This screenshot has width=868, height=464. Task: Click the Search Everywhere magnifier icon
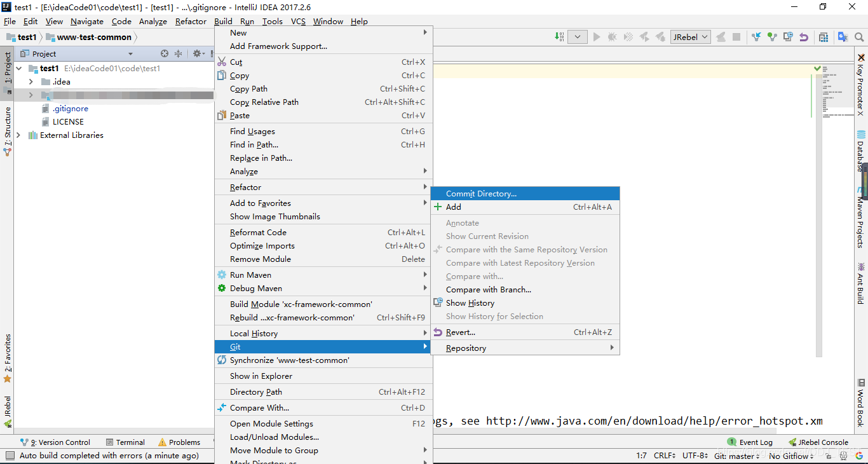click(x=859, y=37)
